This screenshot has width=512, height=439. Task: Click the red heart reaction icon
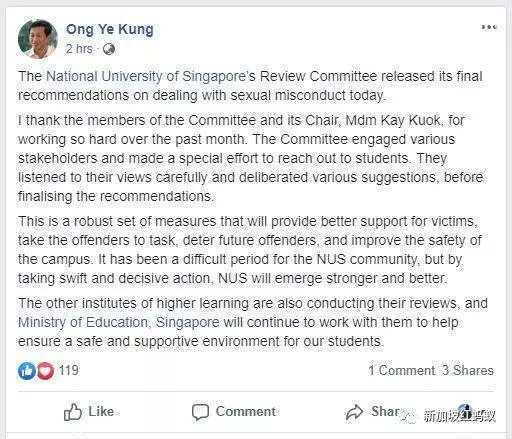point(45,370)
